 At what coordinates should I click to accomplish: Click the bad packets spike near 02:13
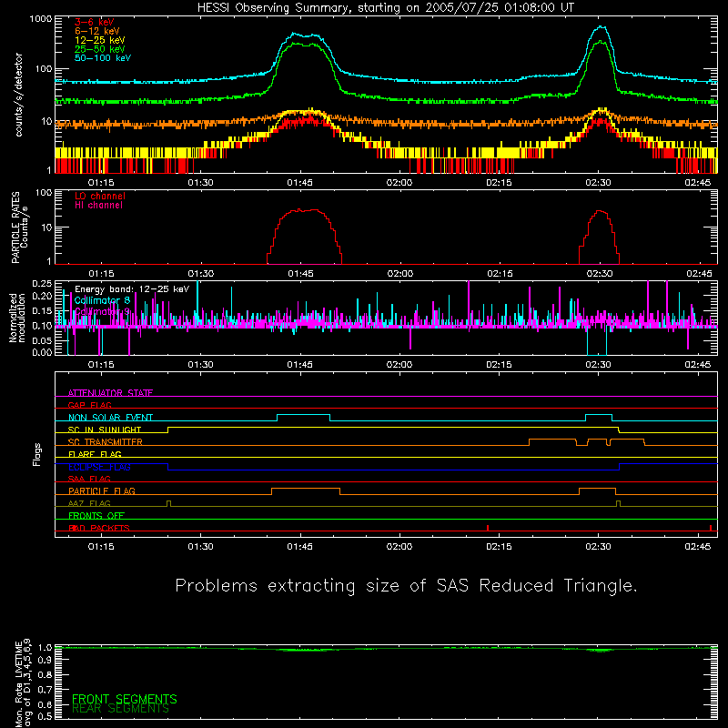pyautogui.click(x=488, y=528)
